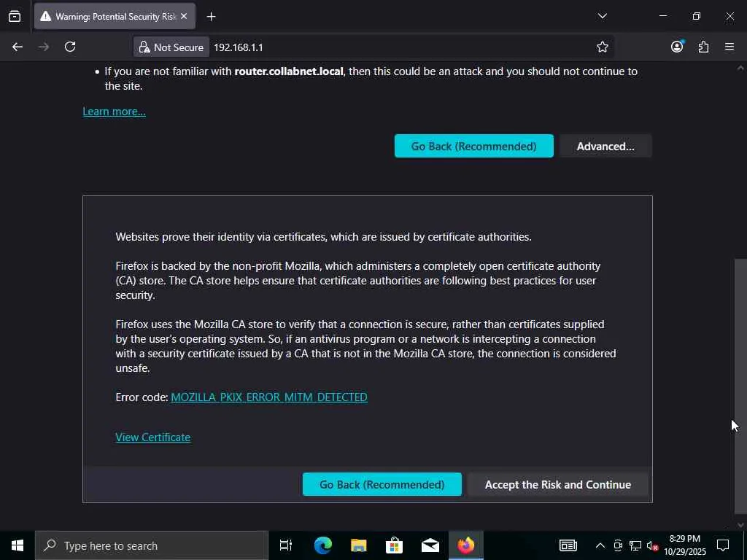Viewport: 747px width, 560px height.
Task: Bookmark this page with the star icon
Action: (x=602, y=47)
